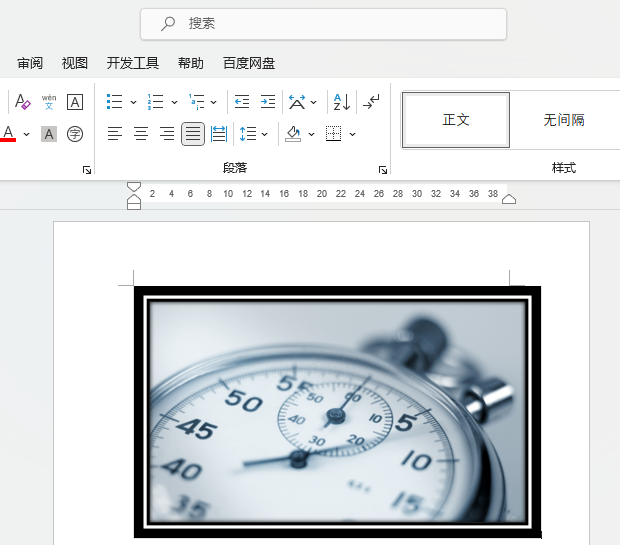Apply character border icon
Screen dimensions: 620x545
point(75,102)
